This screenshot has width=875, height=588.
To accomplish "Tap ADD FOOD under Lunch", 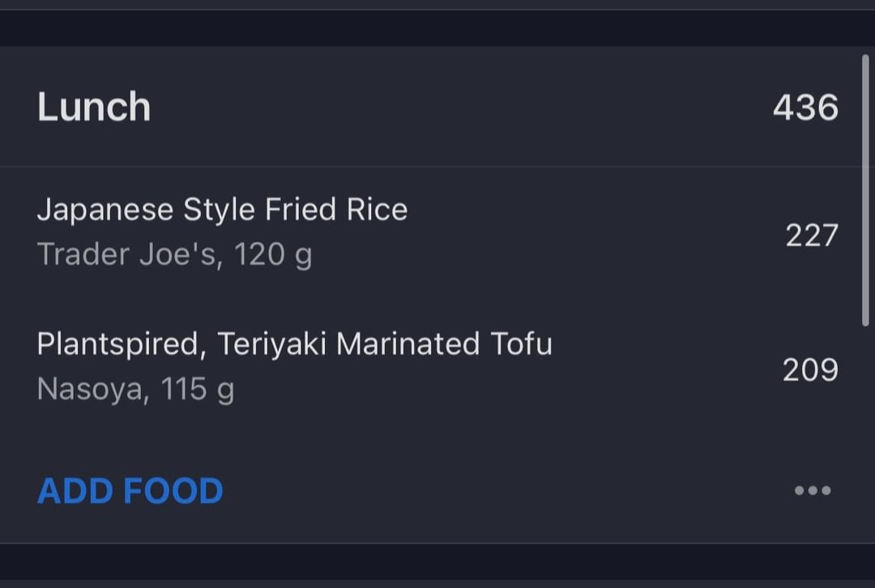I will tap(130, 491).
